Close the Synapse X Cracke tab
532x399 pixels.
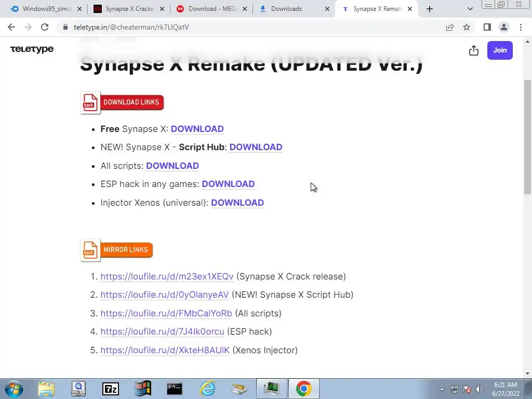(x=162, y=9)
